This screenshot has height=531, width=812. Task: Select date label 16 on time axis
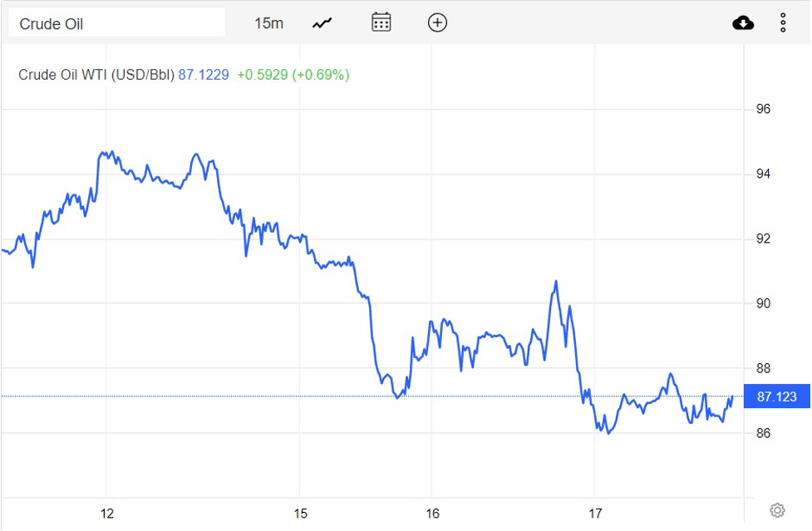point(431,513)
